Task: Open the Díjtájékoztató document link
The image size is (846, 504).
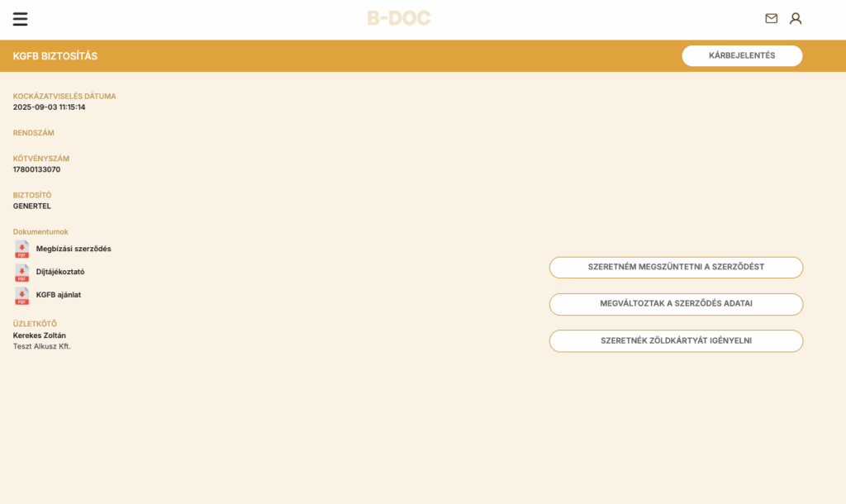Action: (x=60, y=272)
